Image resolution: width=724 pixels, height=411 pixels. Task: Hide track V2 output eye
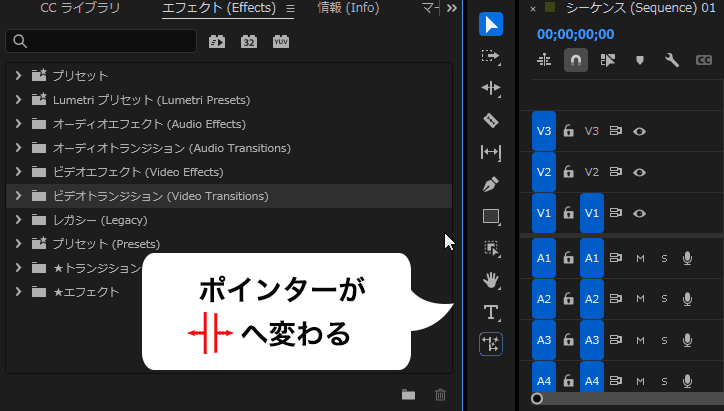click(640, 172)
